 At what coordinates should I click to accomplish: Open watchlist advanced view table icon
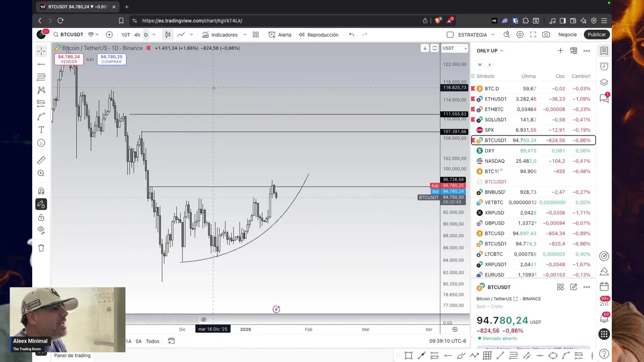point(574,51)
